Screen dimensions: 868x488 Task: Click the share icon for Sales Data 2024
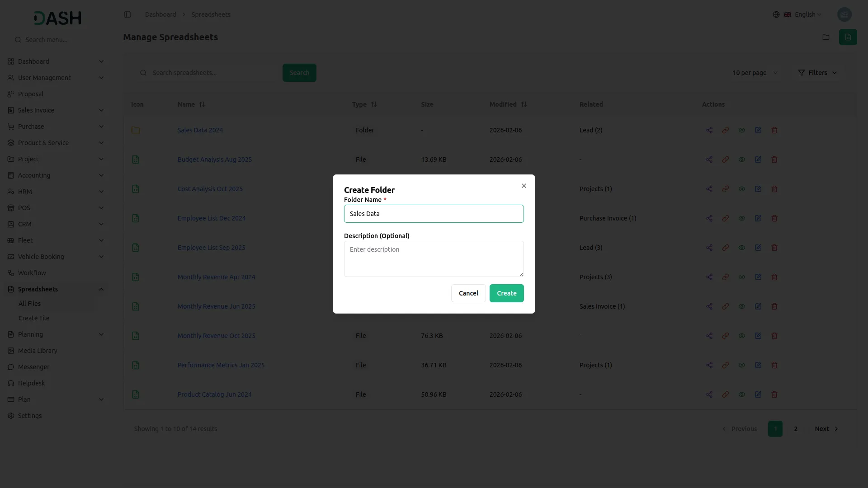click(709, 130)
